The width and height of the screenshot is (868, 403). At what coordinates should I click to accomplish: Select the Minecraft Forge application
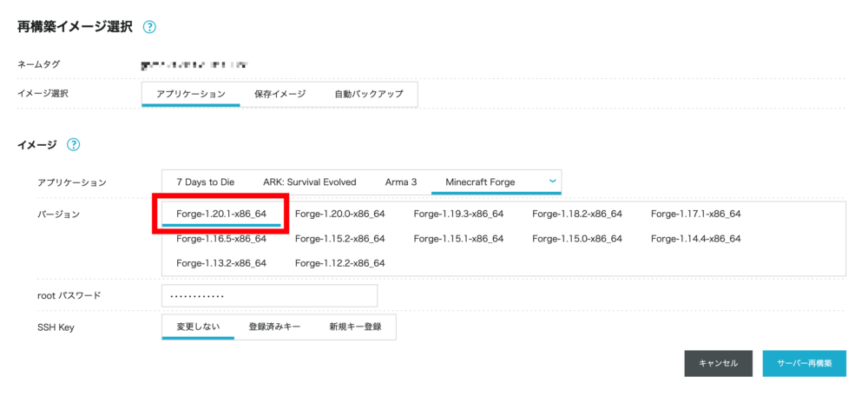click(x=480, y=182)
